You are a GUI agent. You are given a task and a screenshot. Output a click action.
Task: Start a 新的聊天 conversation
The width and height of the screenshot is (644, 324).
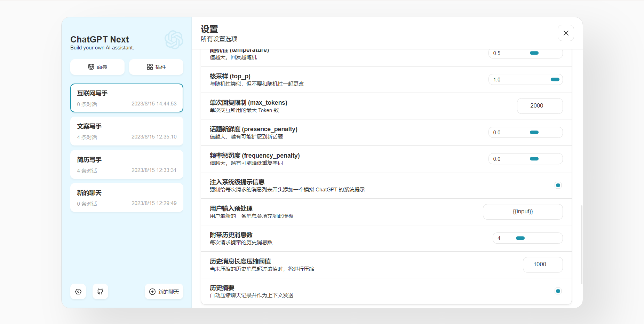164,292
